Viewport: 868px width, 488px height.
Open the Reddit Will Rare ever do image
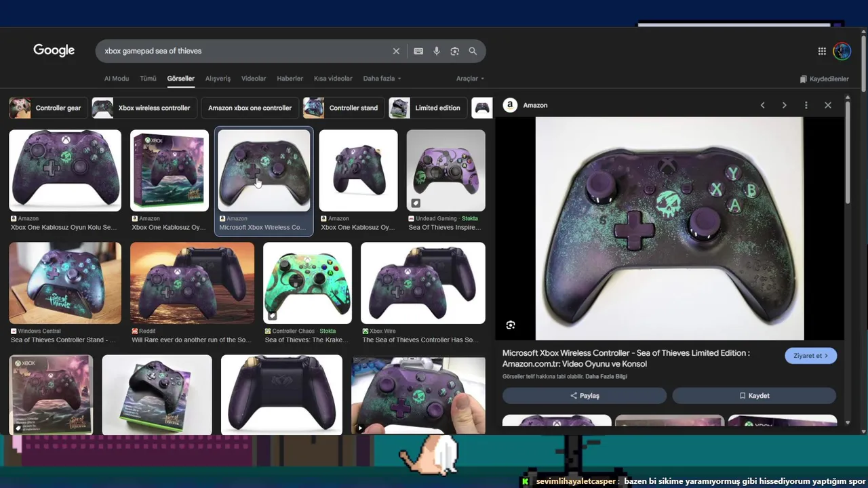pos(192,283)
